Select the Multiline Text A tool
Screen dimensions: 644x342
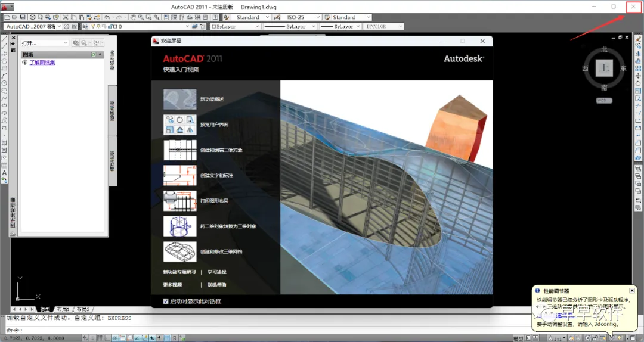4,173
